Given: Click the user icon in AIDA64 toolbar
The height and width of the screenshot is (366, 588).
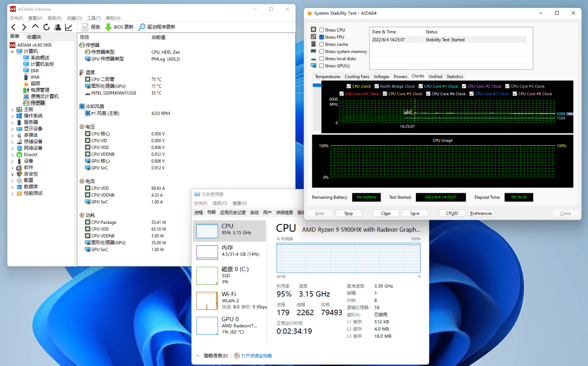Looking at the screenshot, I should [x=58, y=27].
